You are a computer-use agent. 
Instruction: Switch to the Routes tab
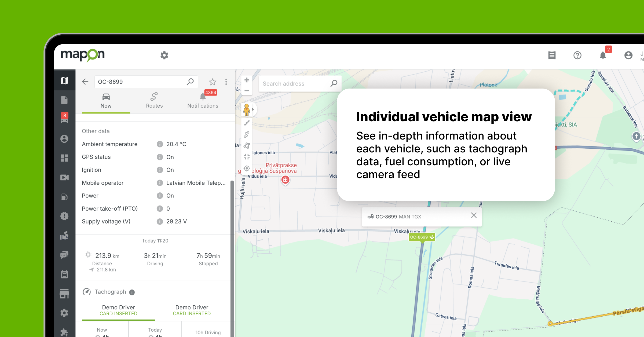coord(154,101)
